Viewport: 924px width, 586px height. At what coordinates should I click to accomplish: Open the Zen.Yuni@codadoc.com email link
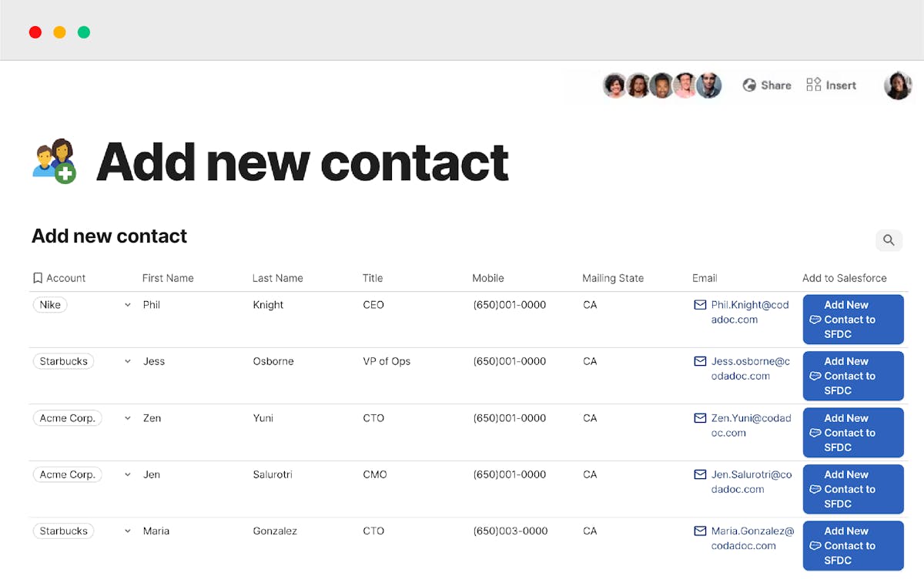pos(750,425)
